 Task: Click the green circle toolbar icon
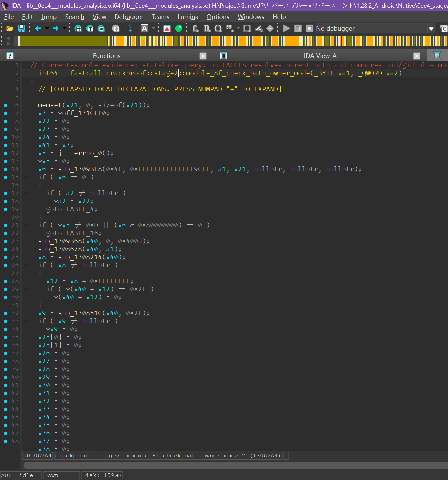(179, 29)
